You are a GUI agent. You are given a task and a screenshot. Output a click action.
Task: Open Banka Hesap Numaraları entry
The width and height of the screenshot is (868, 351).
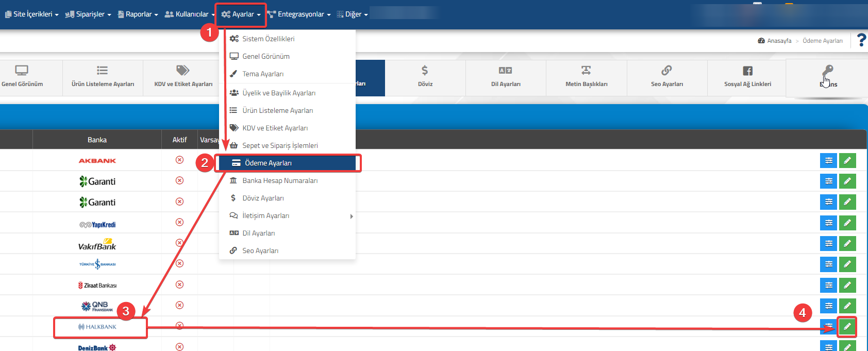coord(287,180)
